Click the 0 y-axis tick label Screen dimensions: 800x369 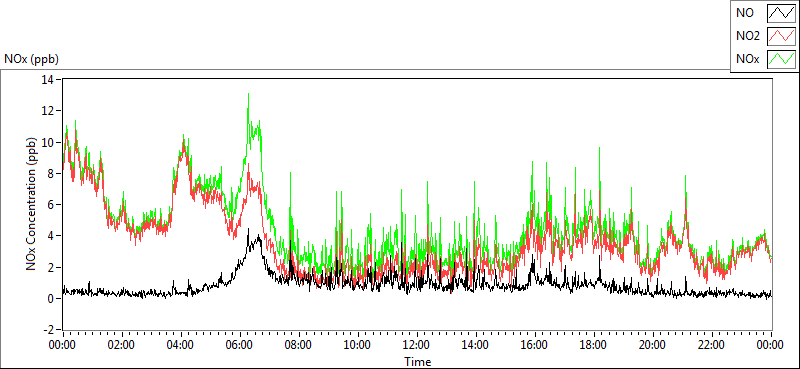52,299
